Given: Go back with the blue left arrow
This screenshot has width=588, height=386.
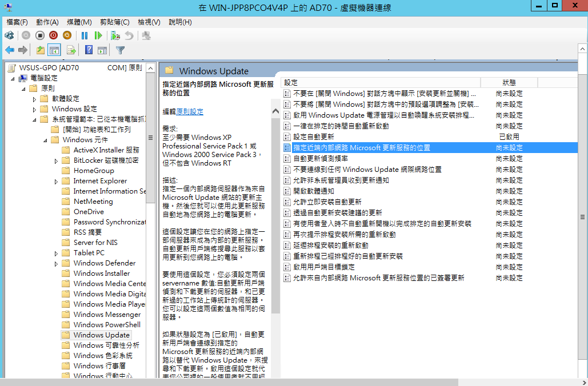Looking at the screenshot, I should click(x=10, y=50).
